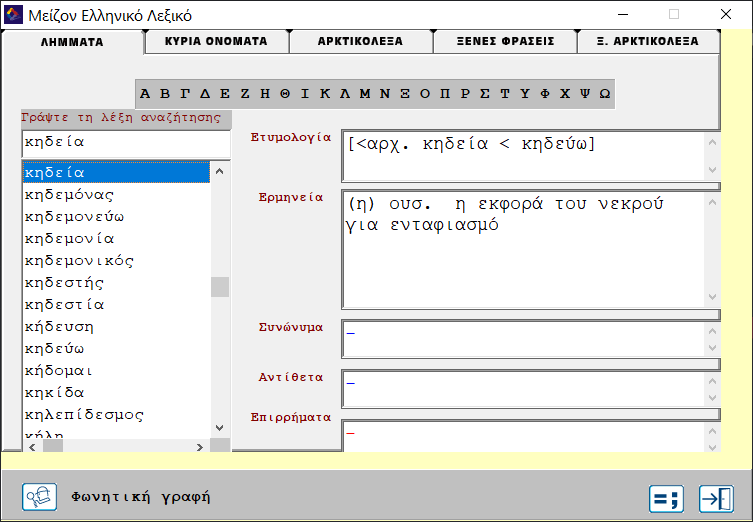Click word list scroll down arrow
This screenshot has width=753, height=522.
click(x=219, y=428)
